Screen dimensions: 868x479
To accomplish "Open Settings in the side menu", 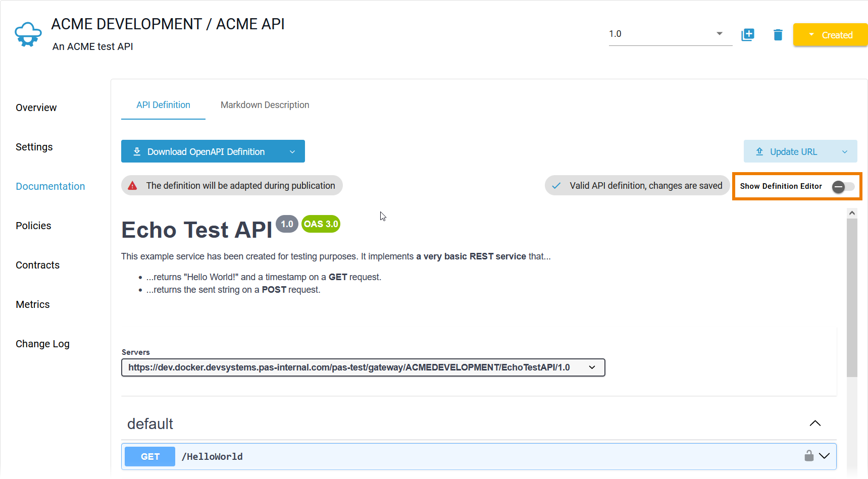I will click(34, 147).
